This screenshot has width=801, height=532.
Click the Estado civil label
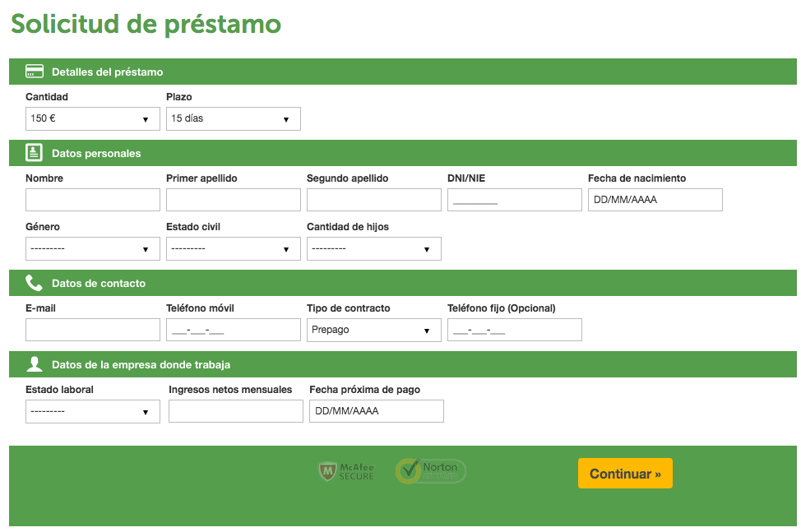(193, 227)
